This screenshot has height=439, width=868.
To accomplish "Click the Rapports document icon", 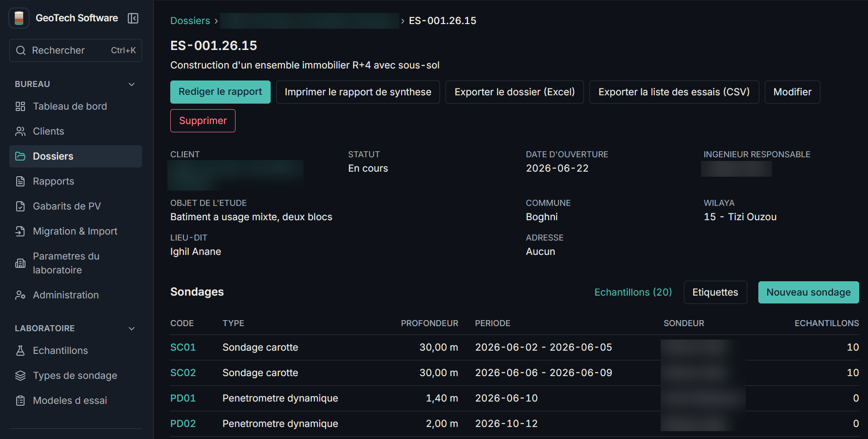I will click(20, 181).
